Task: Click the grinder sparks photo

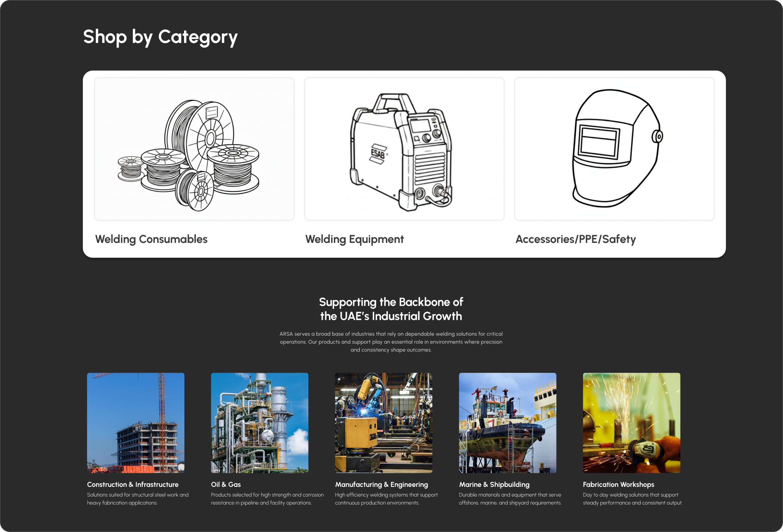Action: pyautogui.click(x=631, y=422)
